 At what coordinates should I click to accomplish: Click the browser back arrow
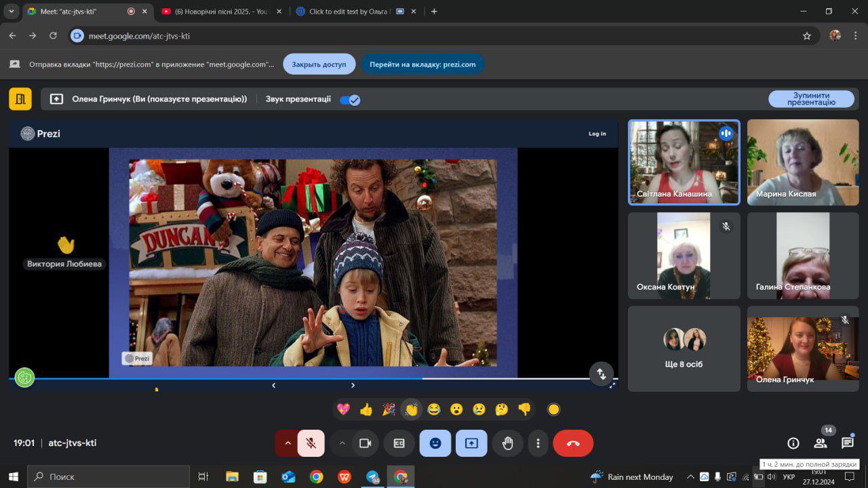click(x=12, y=36)
